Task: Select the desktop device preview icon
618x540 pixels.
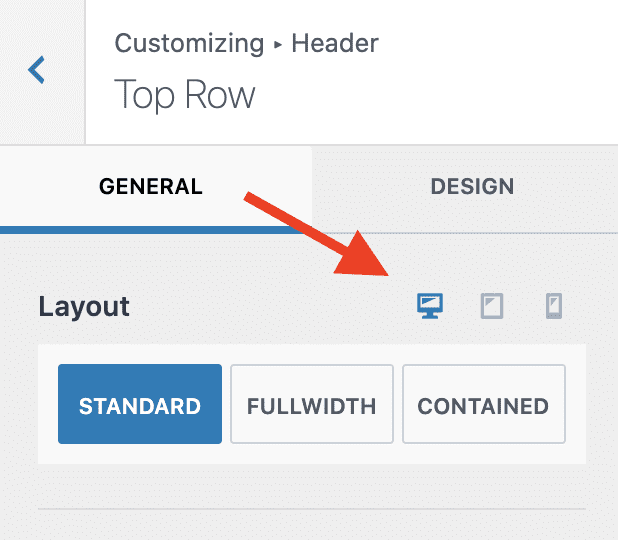Action: tap(430, 306)
